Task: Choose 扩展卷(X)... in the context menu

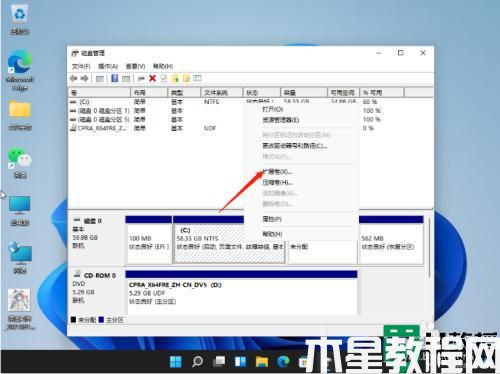Action: [277, 172]
